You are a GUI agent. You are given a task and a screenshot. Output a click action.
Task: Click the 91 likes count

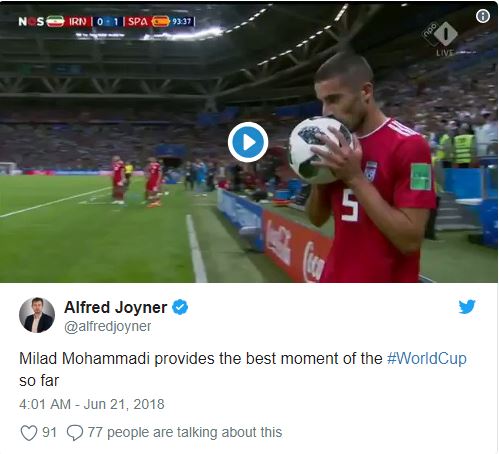coord(49,432)
